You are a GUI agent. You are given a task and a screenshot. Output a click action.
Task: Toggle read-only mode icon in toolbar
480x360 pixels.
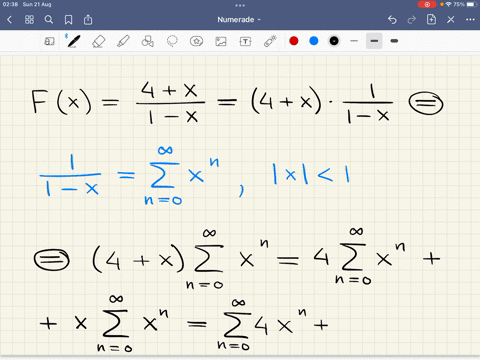[49, 41]
